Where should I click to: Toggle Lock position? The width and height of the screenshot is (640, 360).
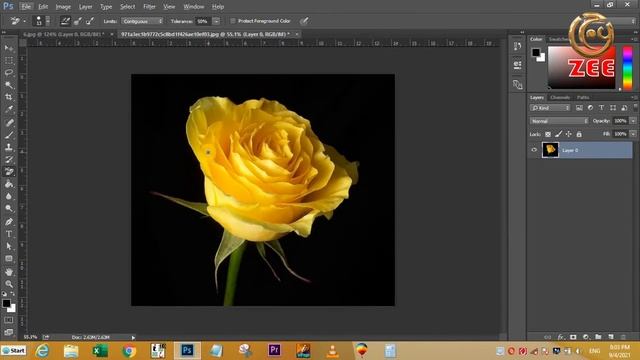(x=569, y=134)
